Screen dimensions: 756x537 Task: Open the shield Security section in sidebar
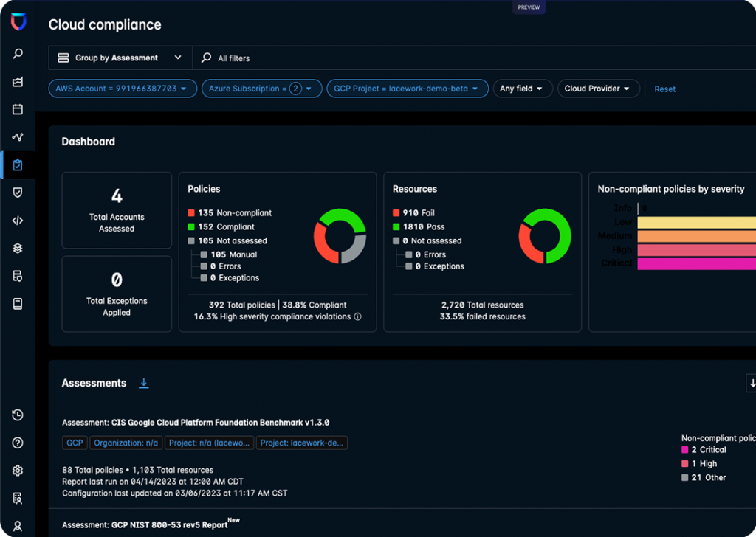[x=17, y=193]
